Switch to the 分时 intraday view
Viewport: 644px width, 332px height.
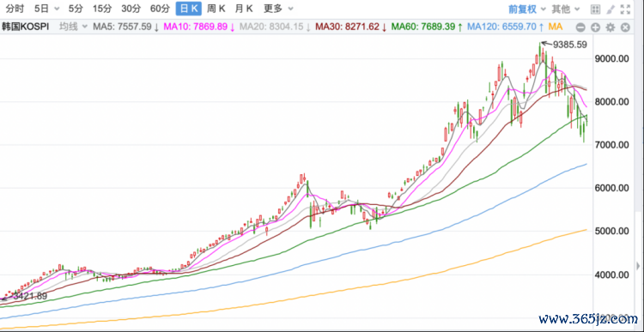(x=15, y=9)
